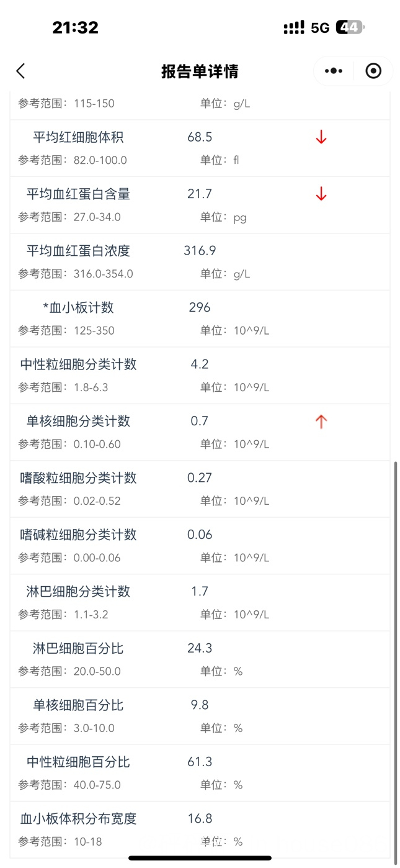The height and width of the screenshot is (868, 400).
Task: Tap the 淋巴细胞百分比 value 24.3
Action: 200,648
